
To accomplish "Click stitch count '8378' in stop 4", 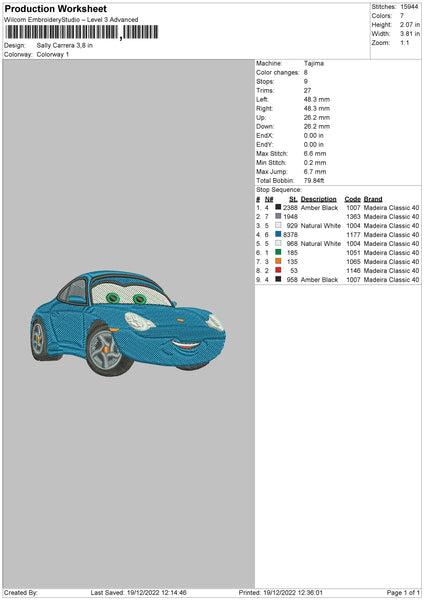I will (x=290, y=235).
